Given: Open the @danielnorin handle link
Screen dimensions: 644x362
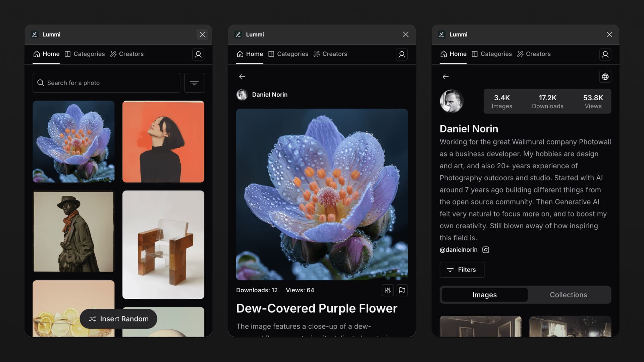Looking at the screenshot, I should 459,250.
